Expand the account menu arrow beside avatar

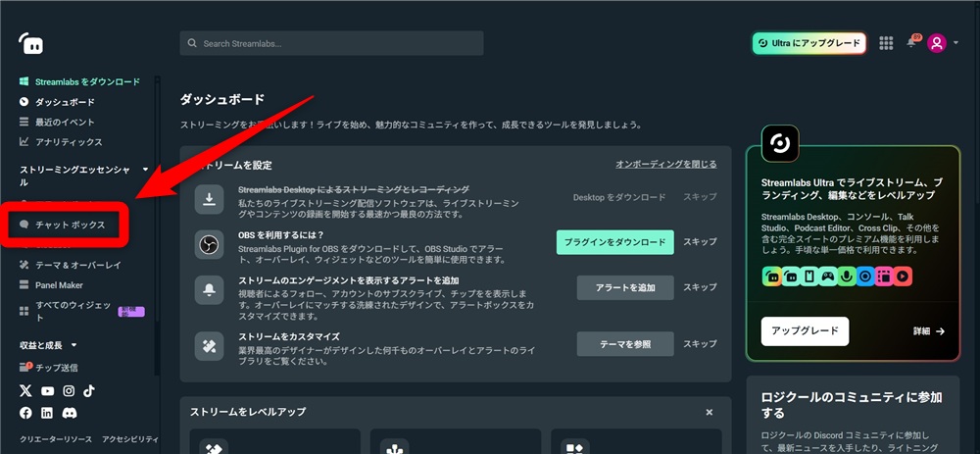[x=955, y=43]
